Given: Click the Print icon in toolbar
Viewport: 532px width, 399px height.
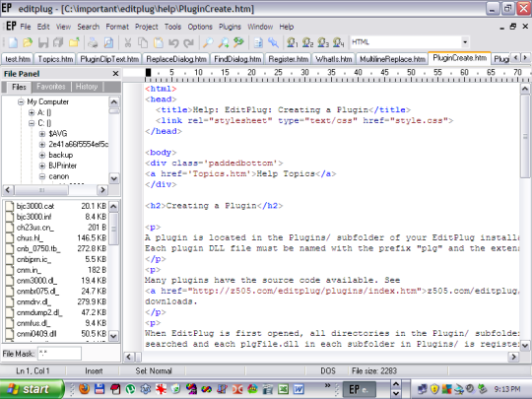Looking at the screenshot, I should pos(93,42).
